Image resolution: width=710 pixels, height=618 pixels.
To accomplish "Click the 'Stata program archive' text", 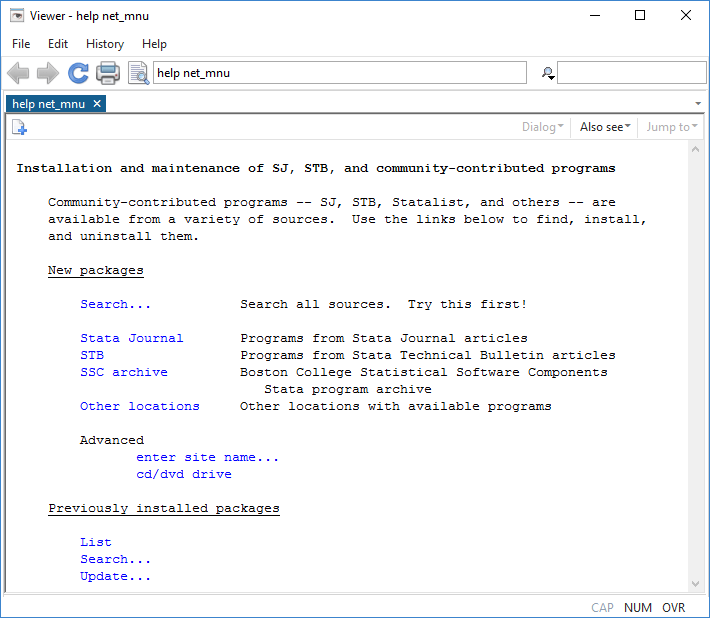I will (348, 389).
